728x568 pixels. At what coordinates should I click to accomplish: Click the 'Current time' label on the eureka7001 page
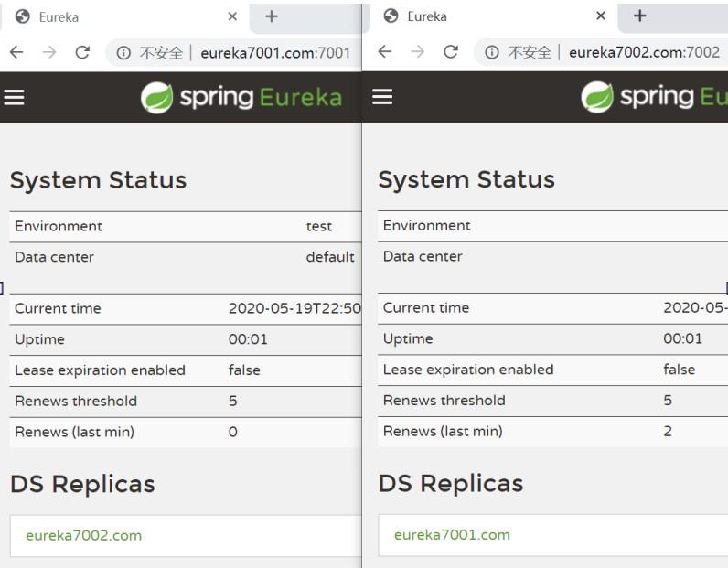(58, 308)
